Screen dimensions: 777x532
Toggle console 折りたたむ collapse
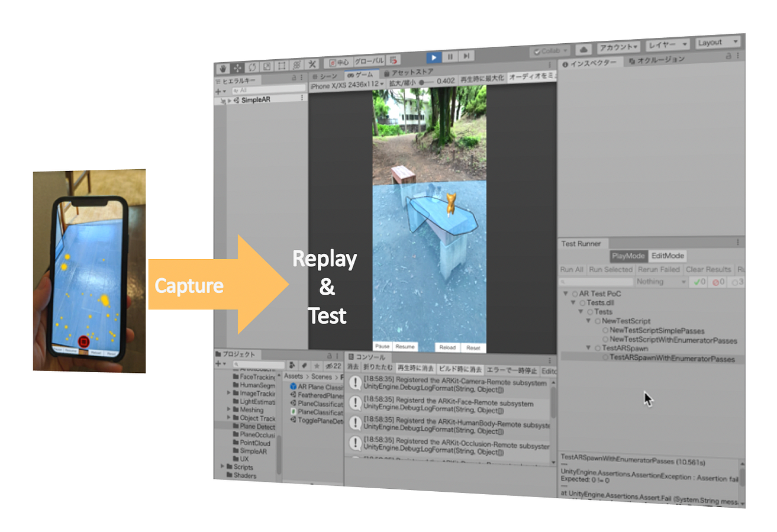pyautogui.click(x=378, y=368)
